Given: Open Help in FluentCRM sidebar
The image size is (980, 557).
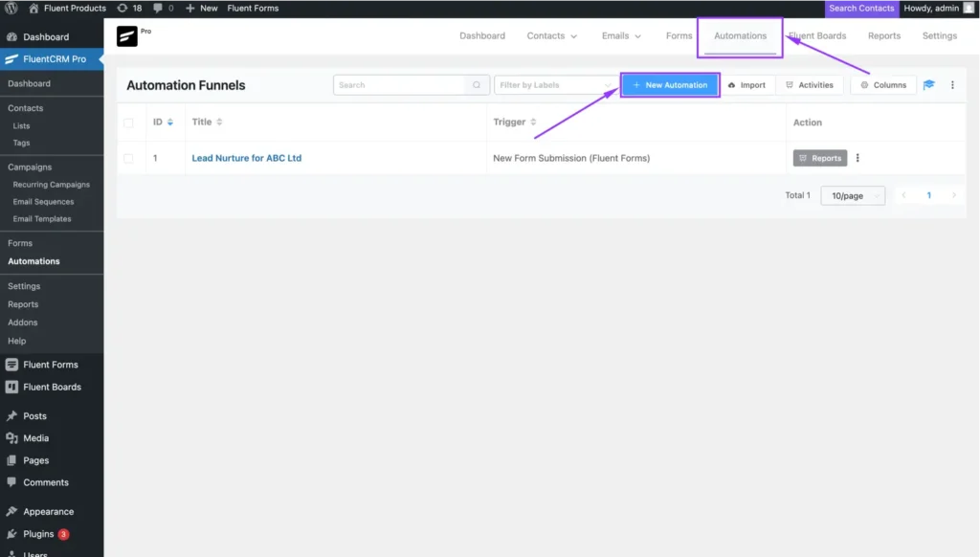Looking at the screenshot, I should [x=17, y=341].
